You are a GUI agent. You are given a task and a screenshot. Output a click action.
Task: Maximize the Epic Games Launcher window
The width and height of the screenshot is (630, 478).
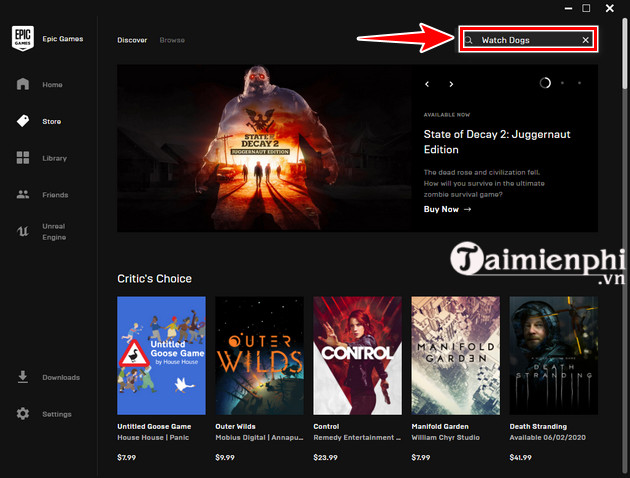tap(586, 8)
